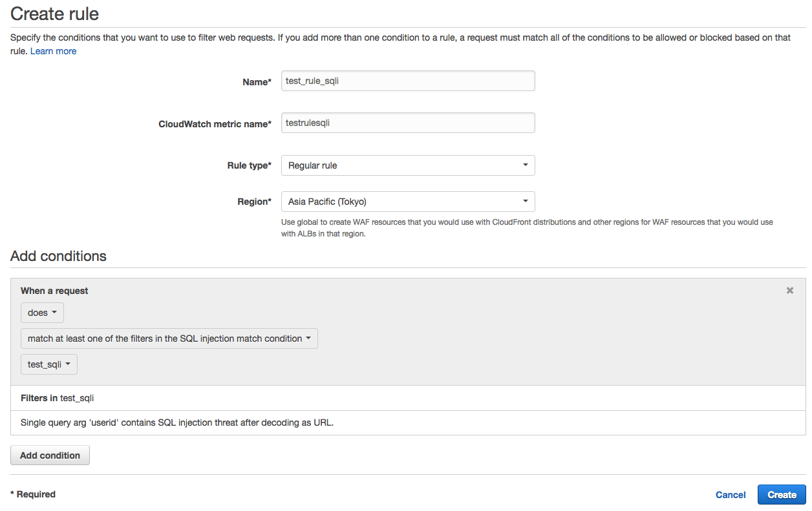812x511 pixels.
Task: Click the blue Create button
Action: [782, 495]
